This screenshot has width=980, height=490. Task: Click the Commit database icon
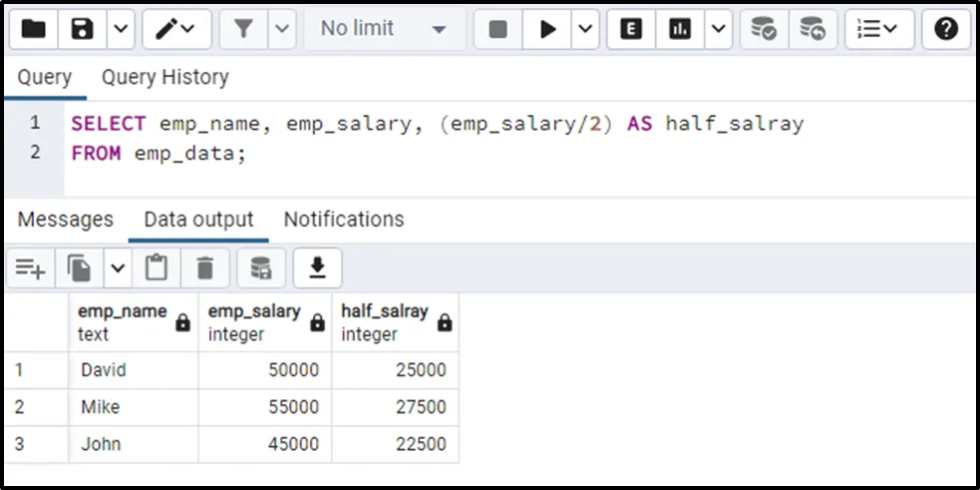[765, 29]
